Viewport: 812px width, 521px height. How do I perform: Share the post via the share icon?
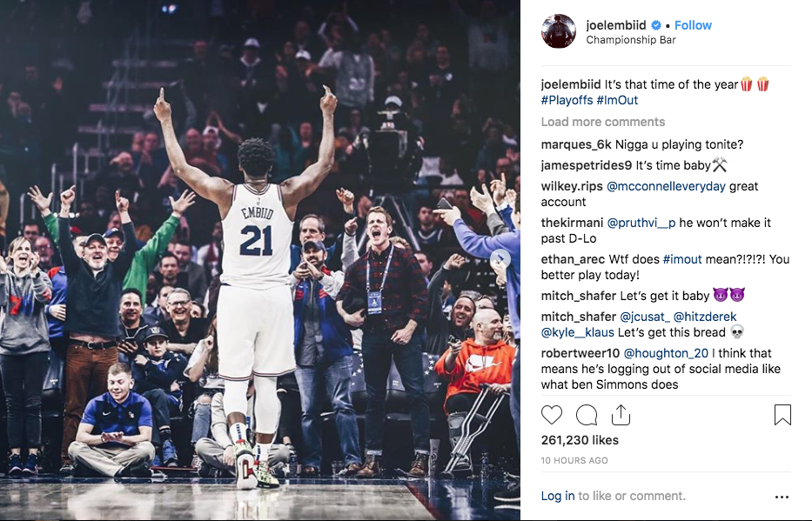pos(621,414)
